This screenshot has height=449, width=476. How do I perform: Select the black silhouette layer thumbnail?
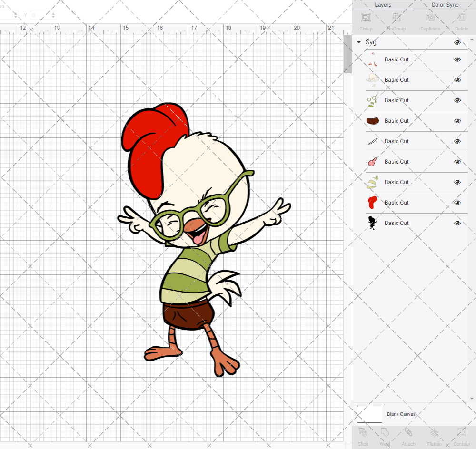pyautogui.click(x=373, y=223)
